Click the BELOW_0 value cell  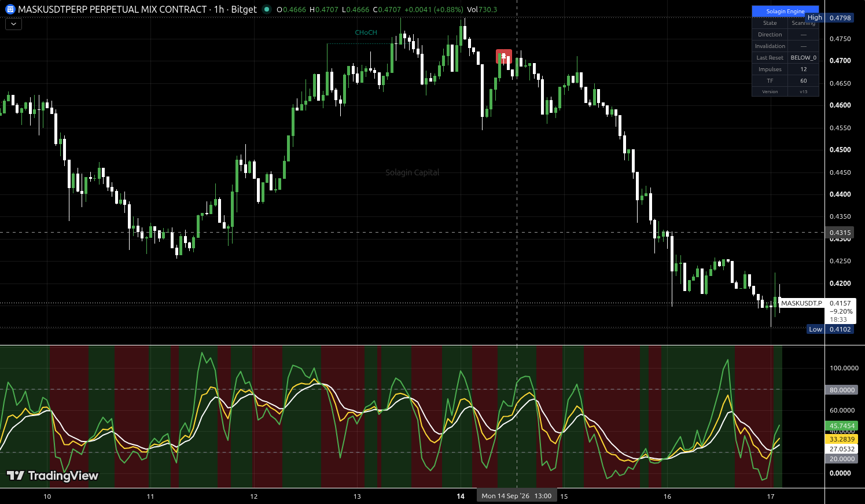coord(804,58)
